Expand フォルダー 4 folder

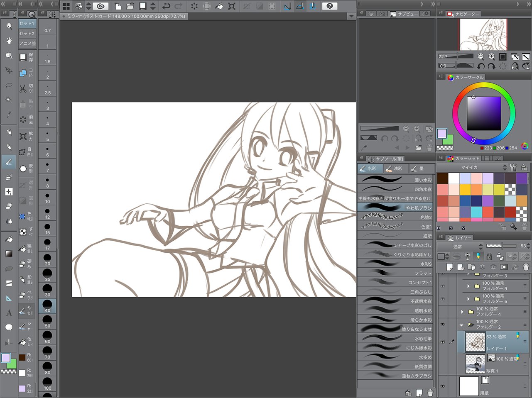pos(462,312)
